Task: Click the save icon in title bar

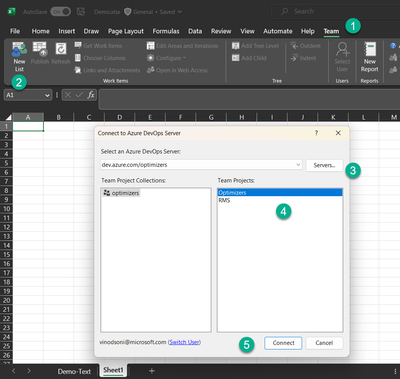Action: (81, 12)
